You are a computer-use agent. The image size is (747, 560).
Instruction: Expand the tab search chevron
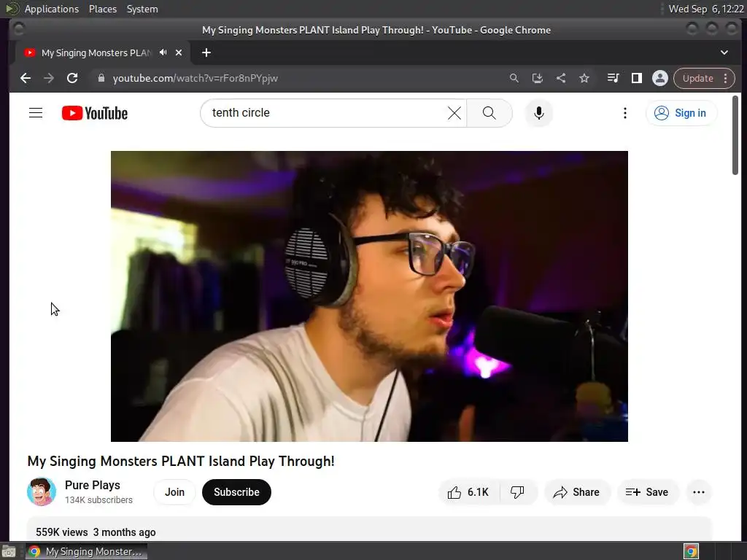724,52
